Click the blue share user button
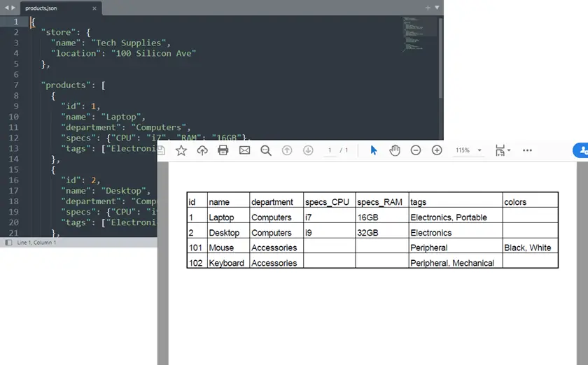The width and height of the screenshot is (588, 365). (x=581, y=150)
